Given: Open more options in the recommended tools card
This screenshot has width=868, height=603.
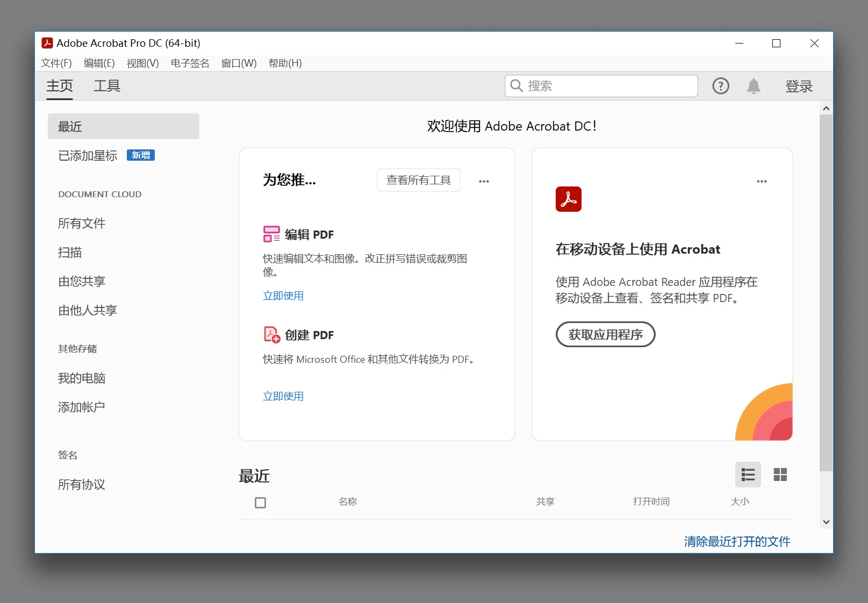Looking at the screenshot, I should click(x=484, y=181).
